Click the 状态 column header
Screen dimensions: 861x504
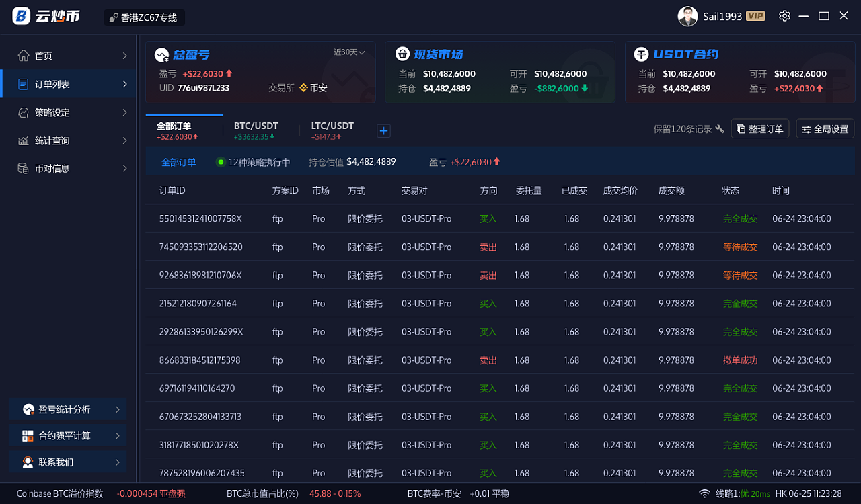point(731,191)
